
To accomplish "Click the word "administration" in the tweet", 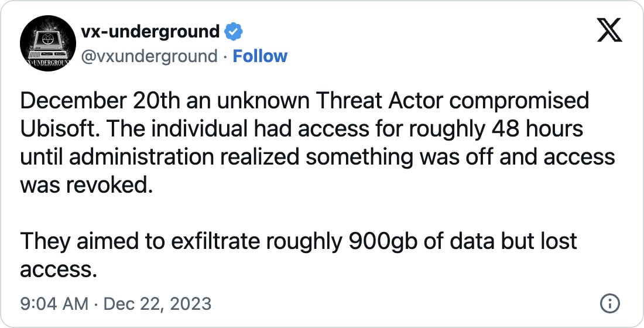I will click(146, 157).
